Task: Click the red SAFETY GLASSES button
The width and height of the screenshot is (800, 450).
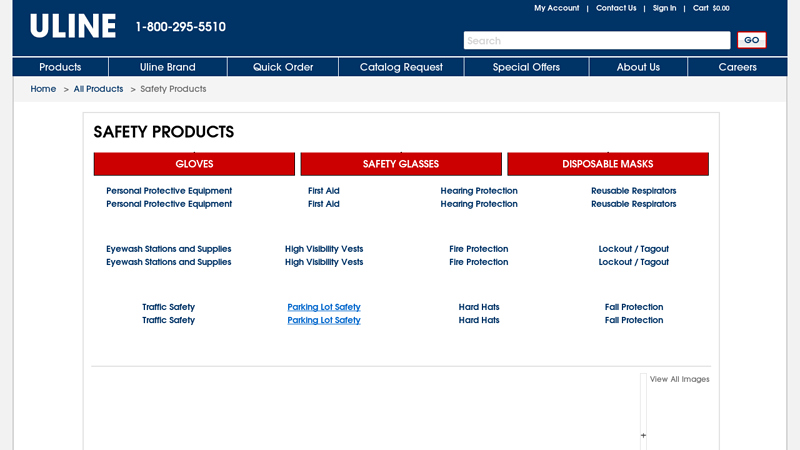Action: pyautogui.click(x=401, y=164)
